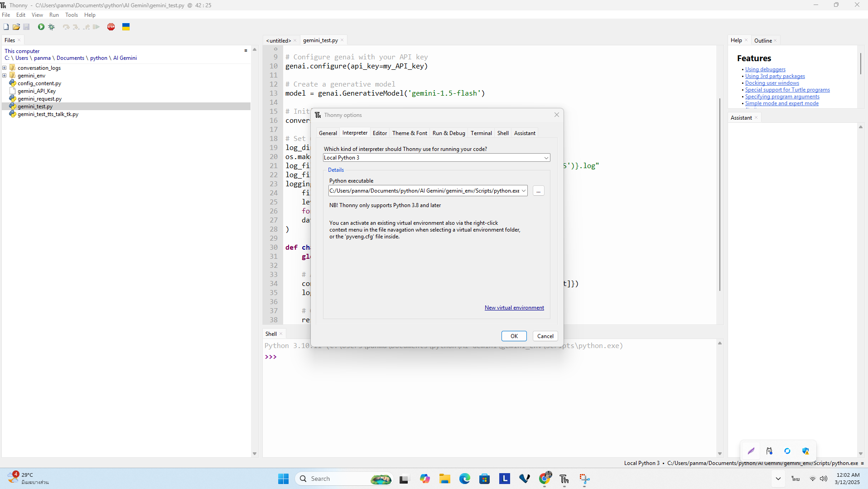Select gemini_request.py in the Files panel

(39, 99)
